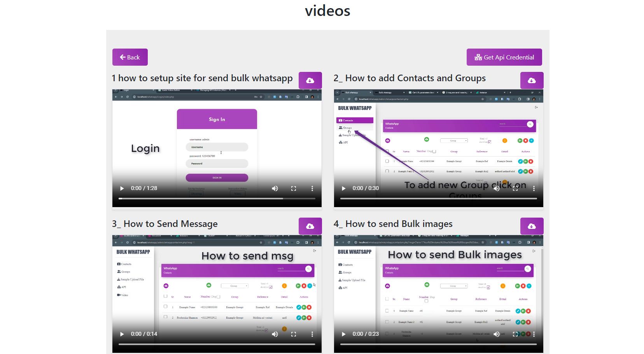This screenshot has width=644, height=354.
Task: Play the 1:28 site setup video
Action: click(x=122, y=188)
